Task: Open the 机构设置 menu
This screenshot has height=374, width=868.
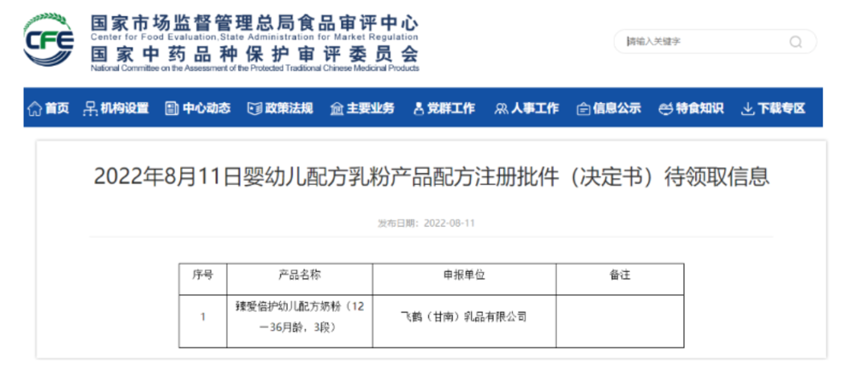Action: pyautogui.click(x=125, y=109)
